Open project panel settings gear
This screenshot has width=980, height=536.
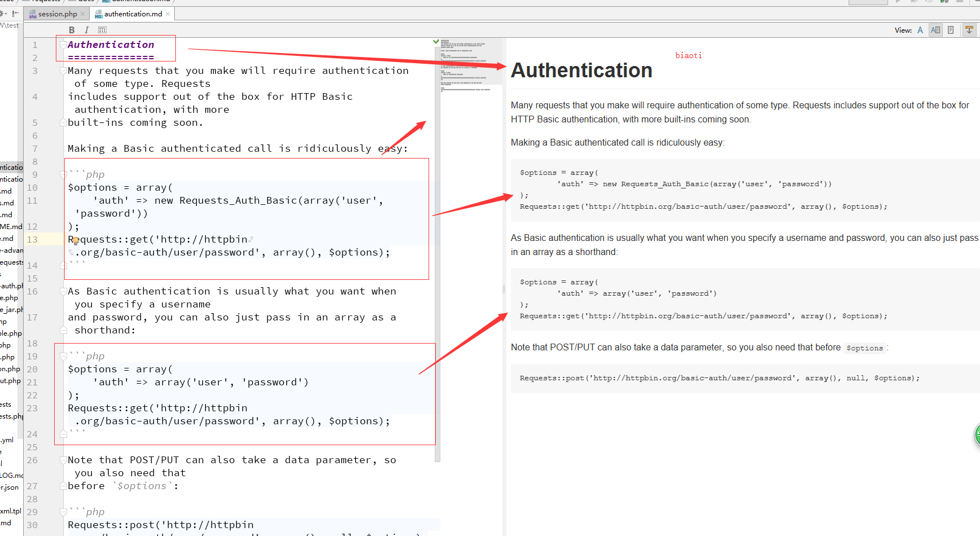point(3,14)
